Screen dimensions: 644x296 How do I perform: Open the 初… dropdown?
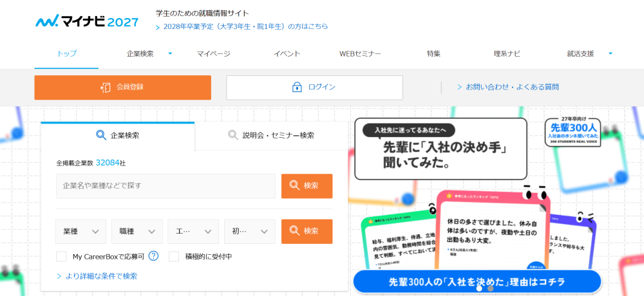[x=250, y=232]
